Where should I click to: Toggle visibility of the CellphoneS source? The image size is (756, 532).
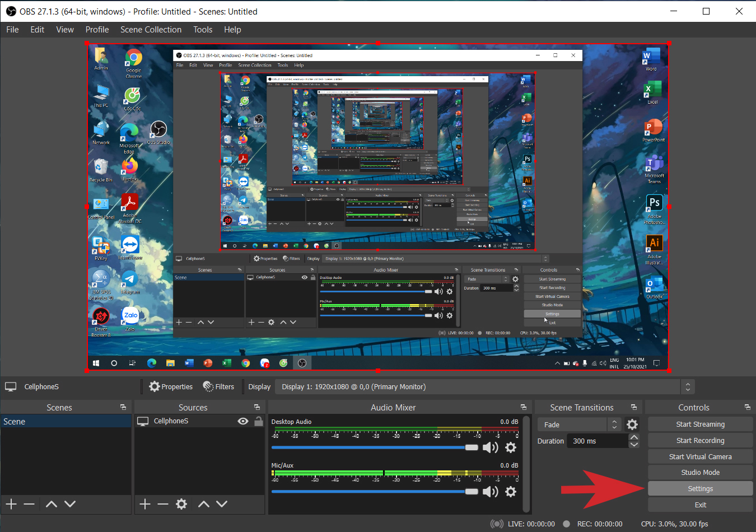[x=242, y=421]
